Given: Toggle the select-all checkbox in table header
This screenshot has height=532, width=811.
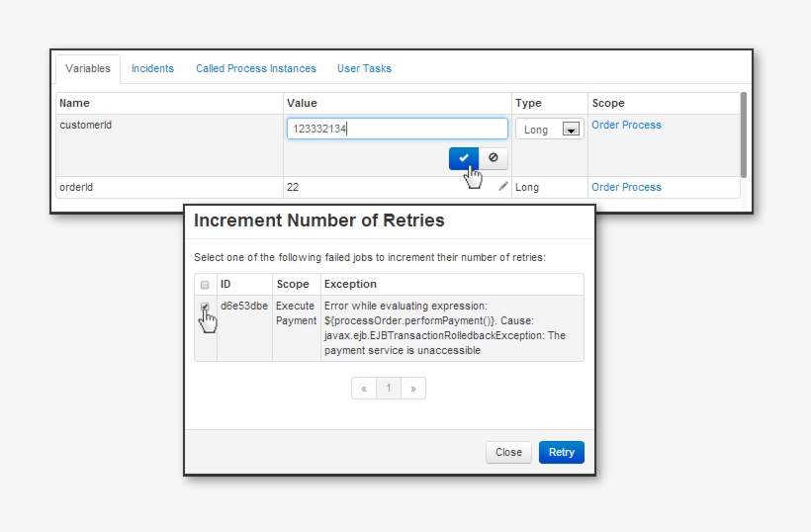Looking at the screenshot, I should (x=205, y=285).
